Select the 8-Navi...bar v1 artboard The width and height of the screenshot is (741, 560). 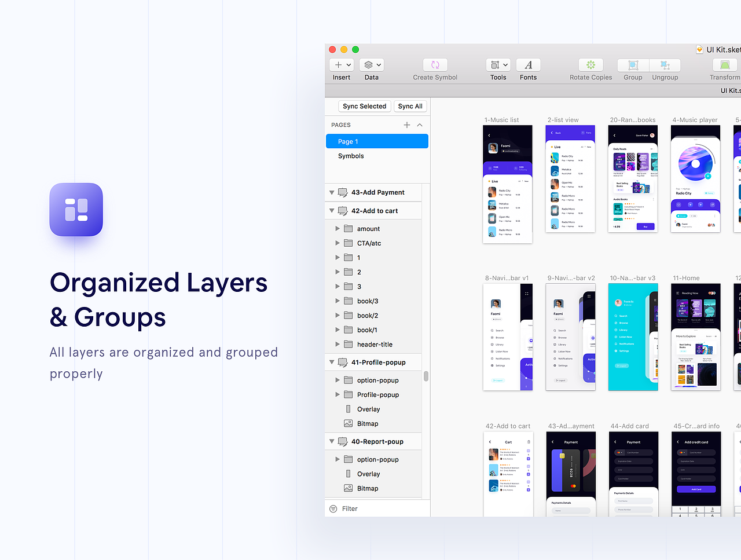tap(508, 337)
